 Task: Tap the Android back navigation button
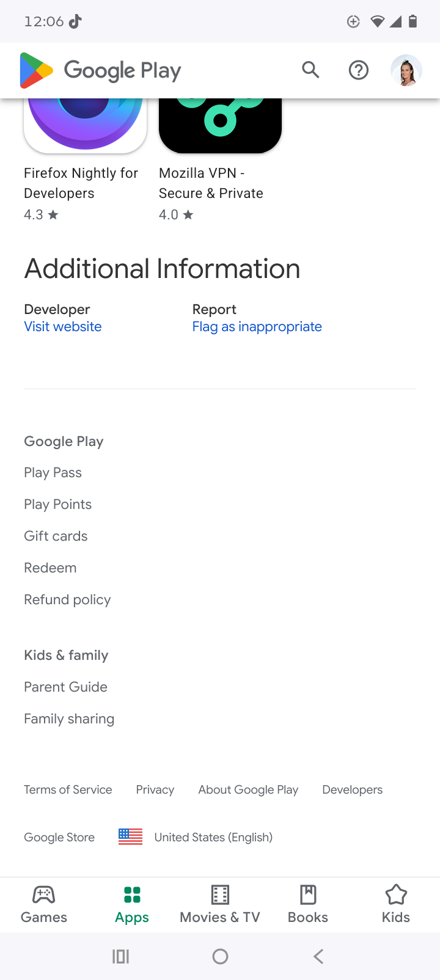coord(318,956)
